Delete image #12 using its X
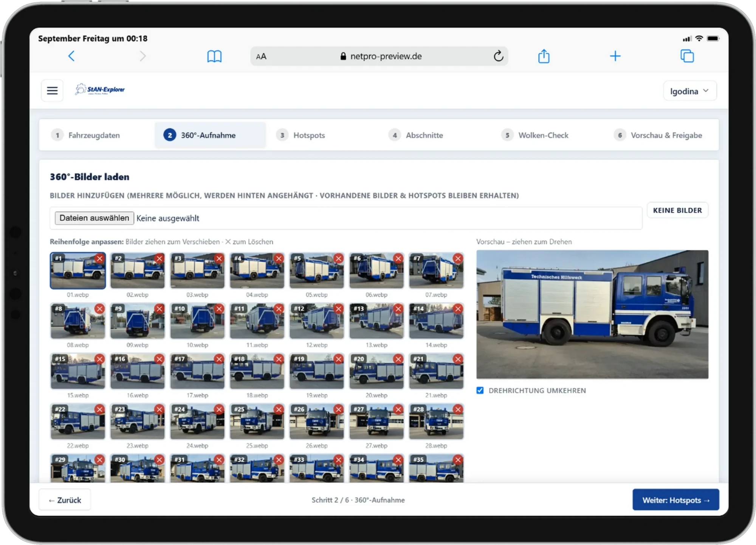The image size is (756, 545). [x=339, y=309]
